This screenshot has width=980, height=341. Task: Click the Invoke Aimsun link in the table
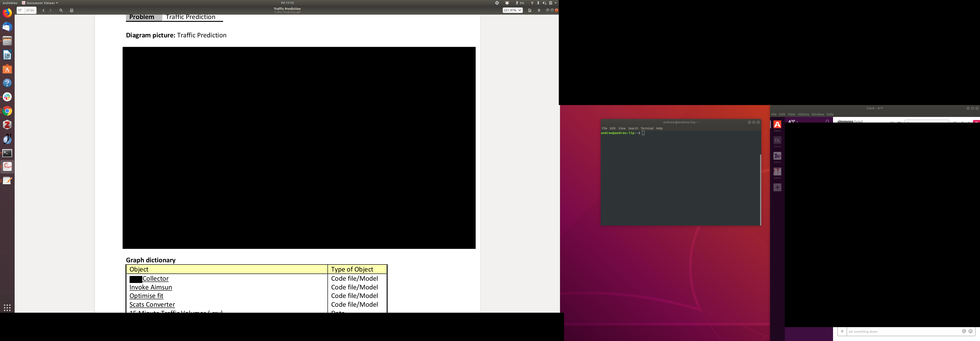151,287
